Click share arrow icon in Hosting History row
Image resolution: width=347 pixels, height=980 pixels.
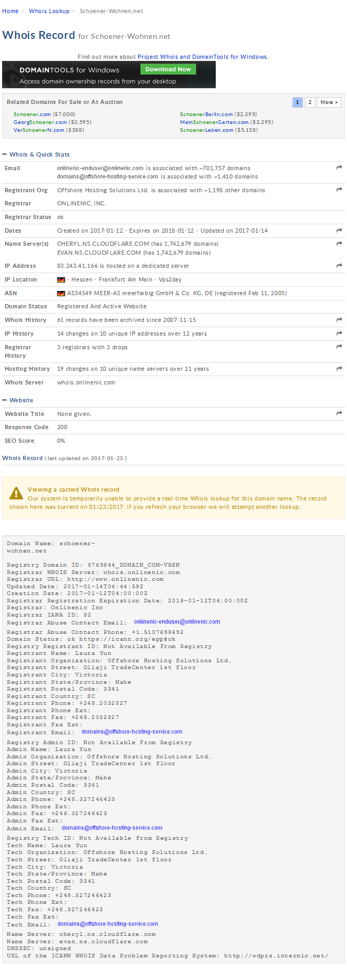coord(339,368)
